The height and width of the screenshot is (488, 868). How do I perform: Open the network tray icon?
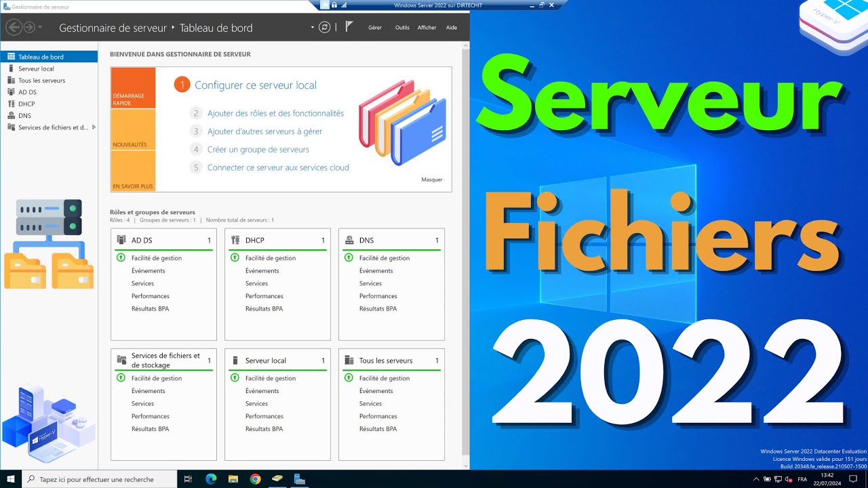[x=778, y=479]
